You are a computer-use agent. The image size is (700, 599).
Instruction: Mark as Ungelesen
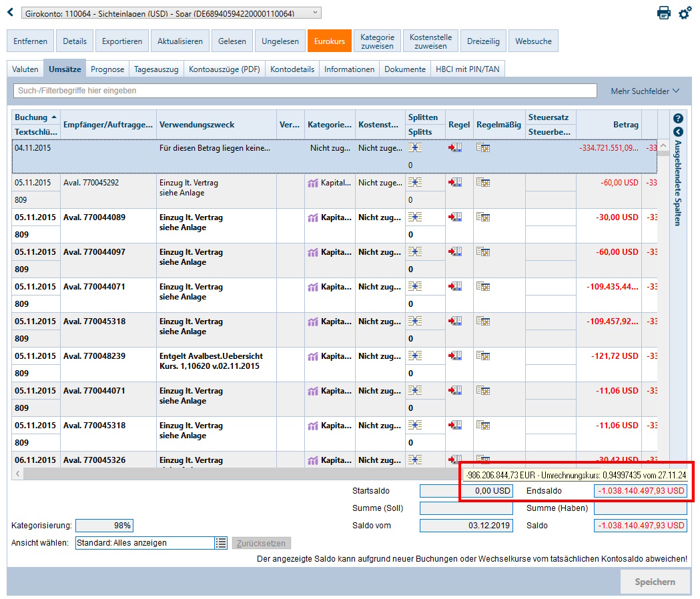(x=280, y=41)
